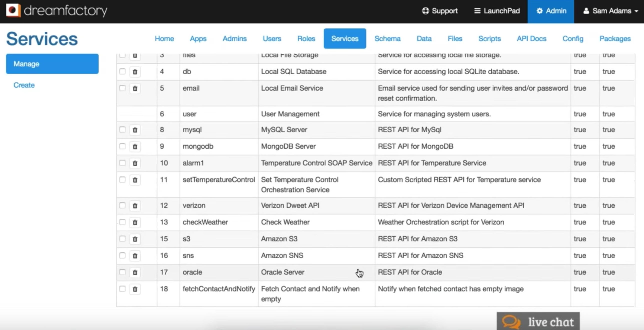
Task: Click the Create link in sidebar
Action: (24, 85)
